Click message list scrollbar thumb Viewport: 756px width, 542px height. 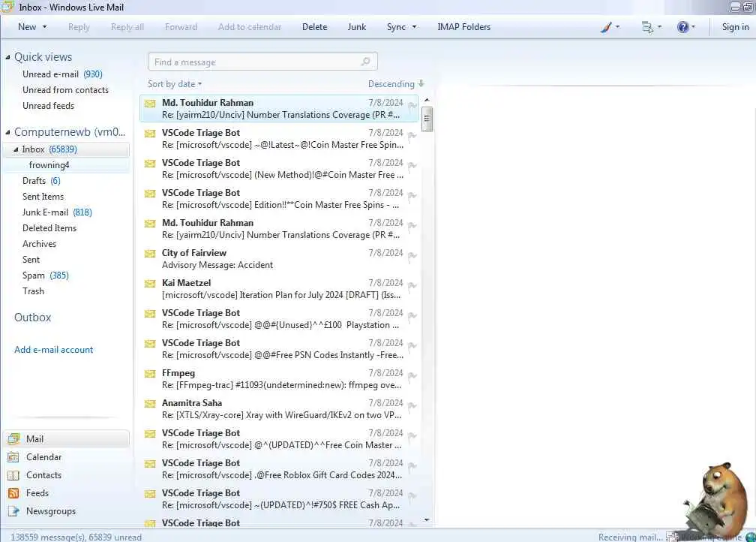[427, 119]
